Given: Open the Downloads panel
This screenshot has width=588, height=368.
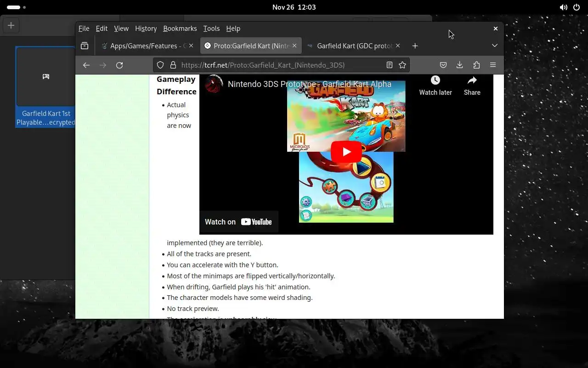Looking at the screenshot, I should pyautogui.click(x=460, y=65).
